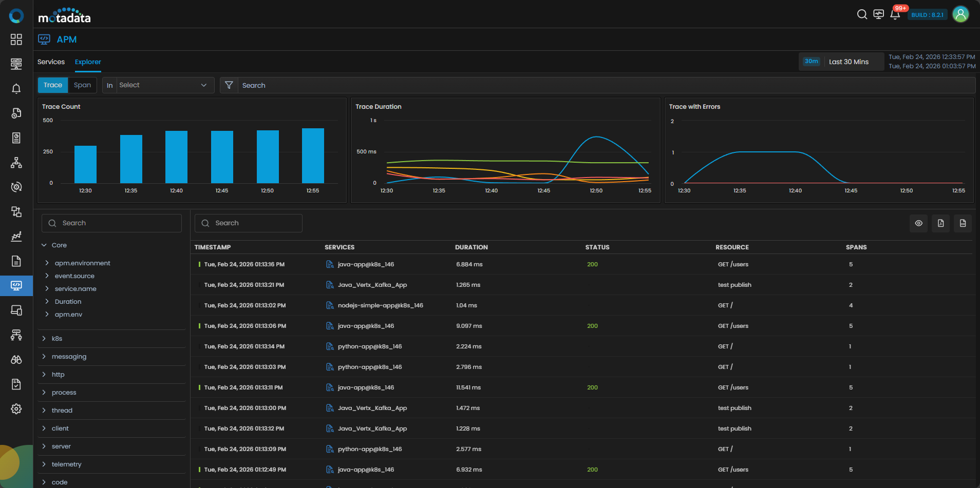This screenshot has width=980, height=488.
Task: Open settings gear in the sidebar
Action: [16, 409]
